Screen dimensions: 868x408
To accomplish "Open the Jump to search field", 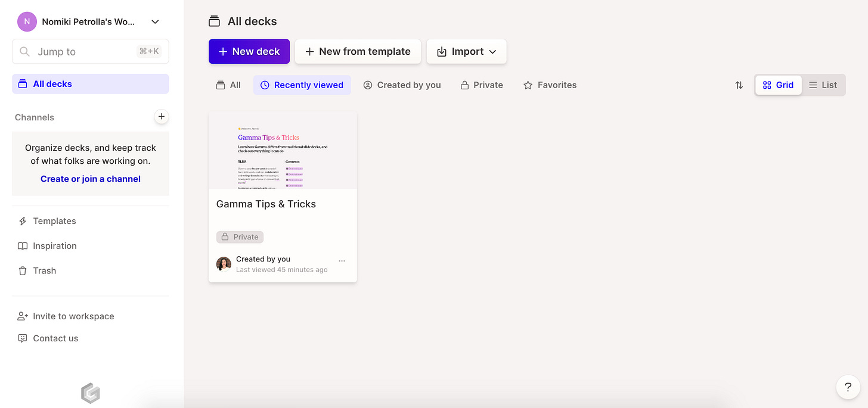I will point(91,51).
